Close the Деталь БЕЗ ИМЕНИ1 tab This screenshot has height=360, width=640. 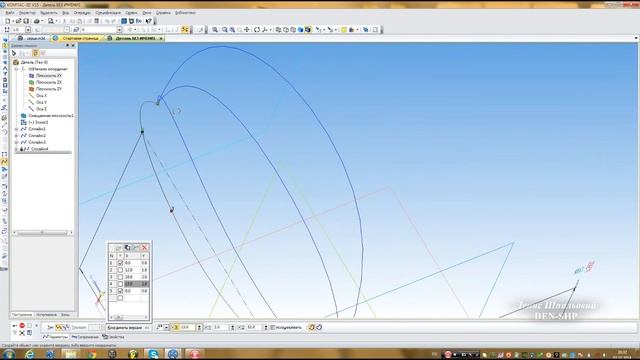161,38
